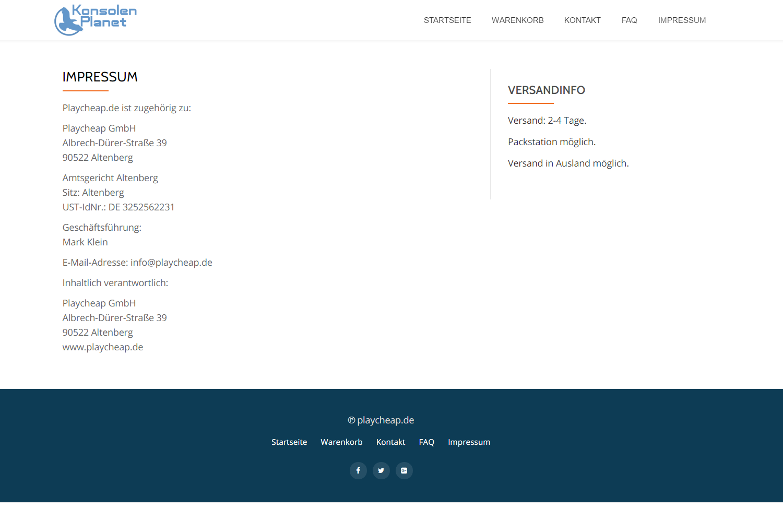This screenshot has height=532, width=783.
Task: Follow the footer Impressum link
Action: pyautogui.click(x=469, y=442)
